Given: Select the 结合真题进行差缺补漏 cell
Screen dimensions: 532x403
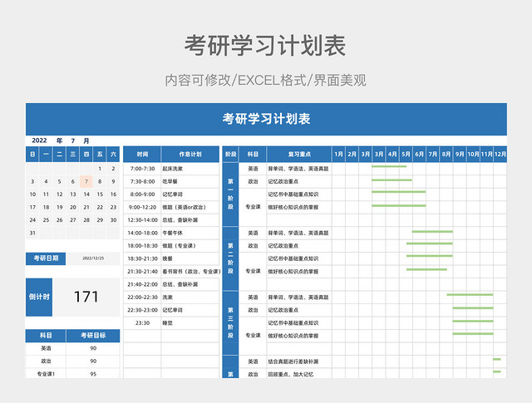Looking at the screenshot, I should (299, 361).
